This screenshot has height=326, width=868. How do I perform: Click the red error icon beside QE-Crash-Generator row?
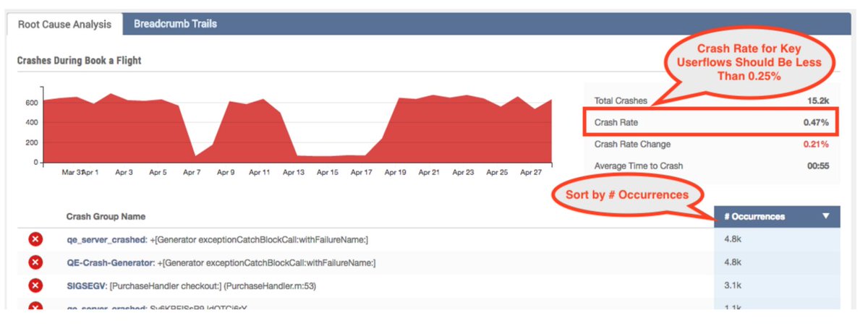point(35,262)
